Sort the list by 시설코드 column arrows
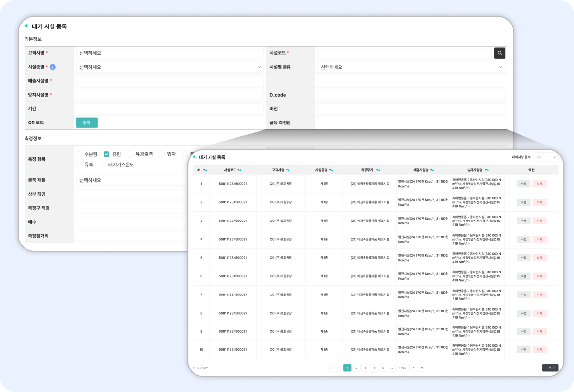This screenshot has height=392, width=574. (x=239, y=170)
